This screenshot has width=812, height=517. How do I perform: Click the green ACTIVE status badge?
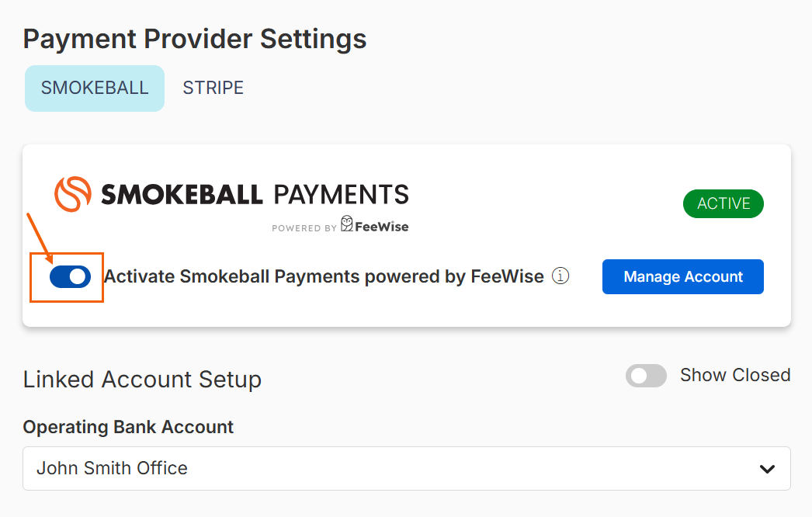click(723, 203)
